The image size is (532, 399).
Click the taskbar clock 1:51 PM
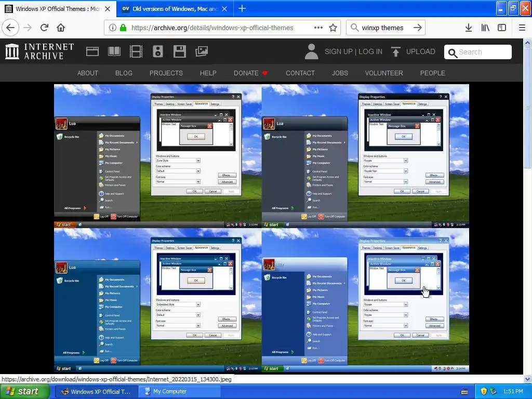tap(513, 391)
